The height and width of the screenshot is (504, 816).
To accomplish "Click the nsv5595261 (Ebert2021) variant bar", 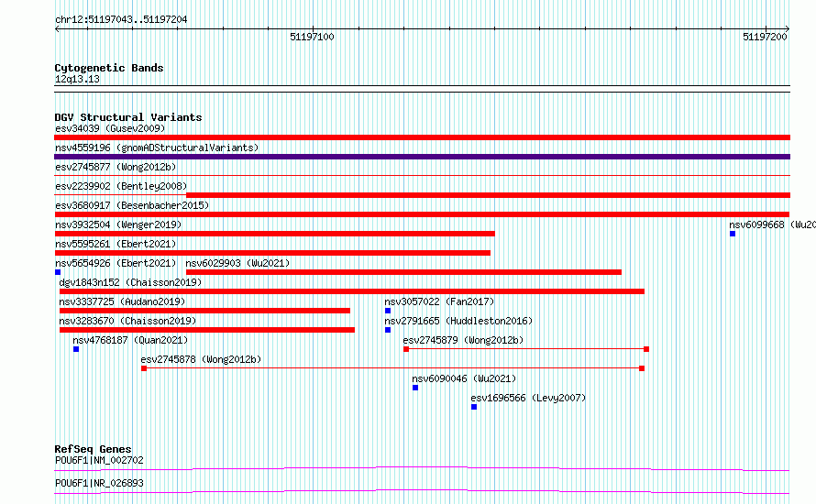I will [x=272, y=253].
